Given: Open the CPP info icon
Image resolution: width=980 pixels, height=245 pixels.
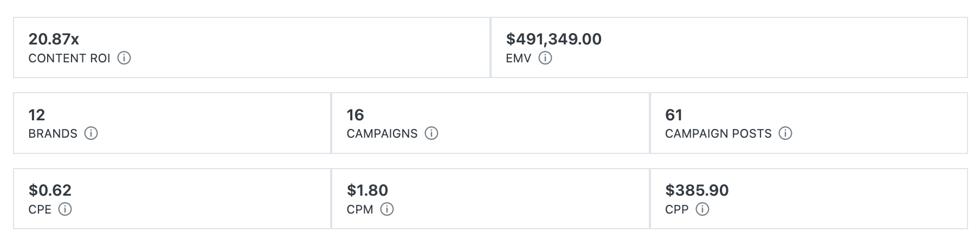Looking at the screenshot, I should click(x=702, y=209).
